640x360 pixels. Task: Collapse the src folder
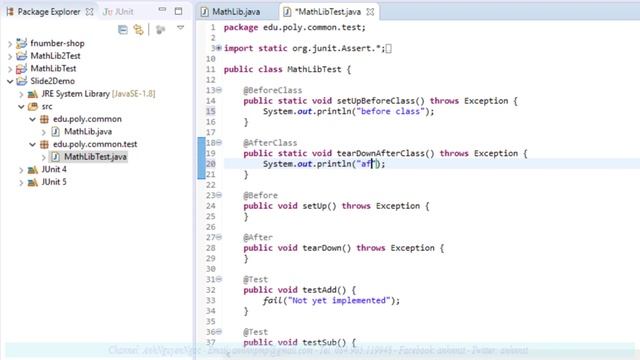pyautogui.click(x=21, y=107)
